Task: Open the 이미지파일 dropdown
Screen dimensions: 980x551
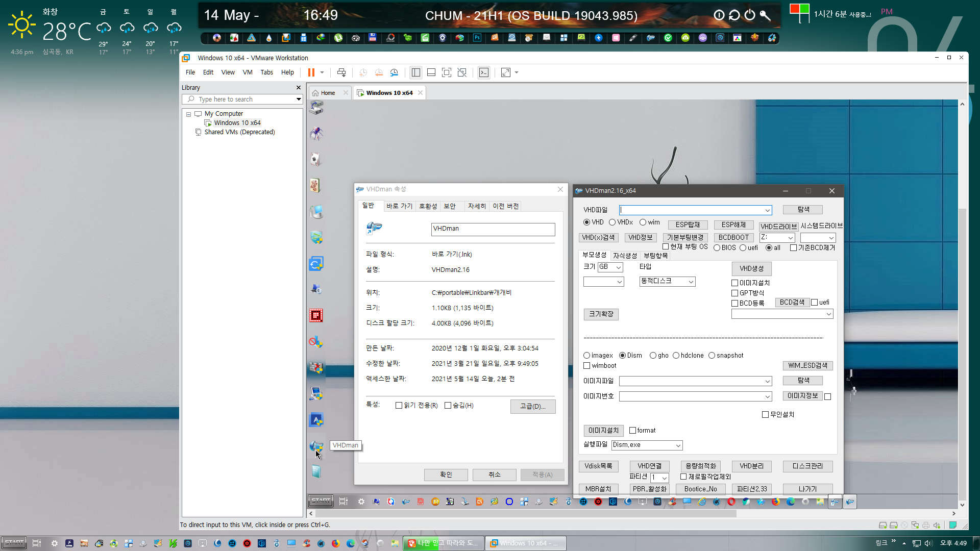Action: tap(767, 381)
